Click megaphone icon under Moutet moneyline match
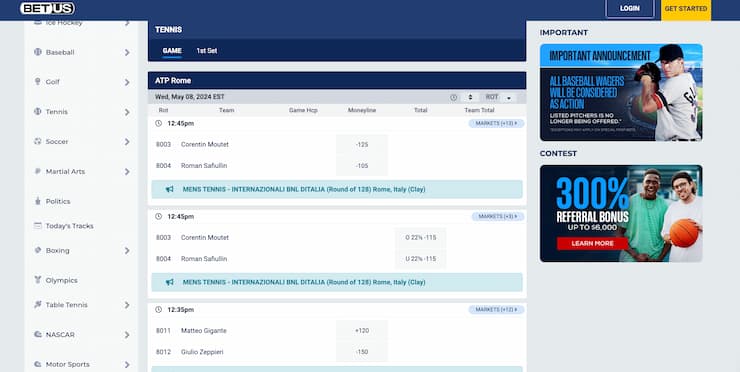The image size is (740, 372). tap(170, 189)
